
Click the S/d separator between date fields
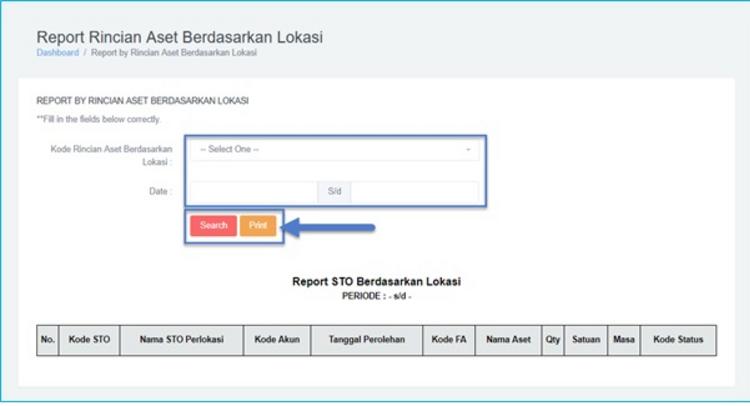334,190
